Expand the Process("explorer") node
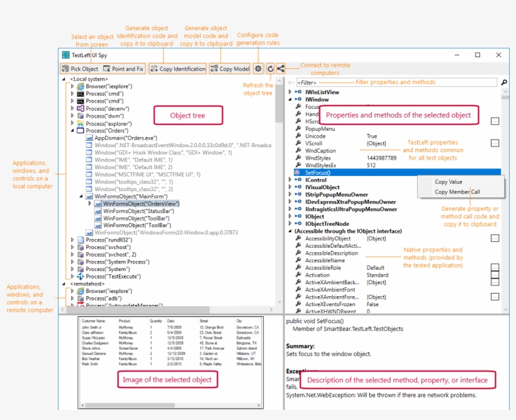This screenshot has width=516, height=420. pyautogui.click(x=72, y=123)
